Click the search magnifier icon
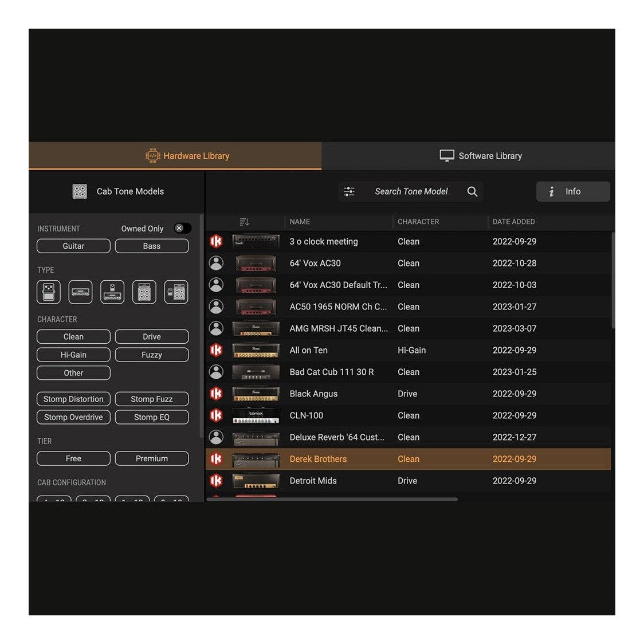The height and width of the screenshot is (644, 644). point(472,191)
